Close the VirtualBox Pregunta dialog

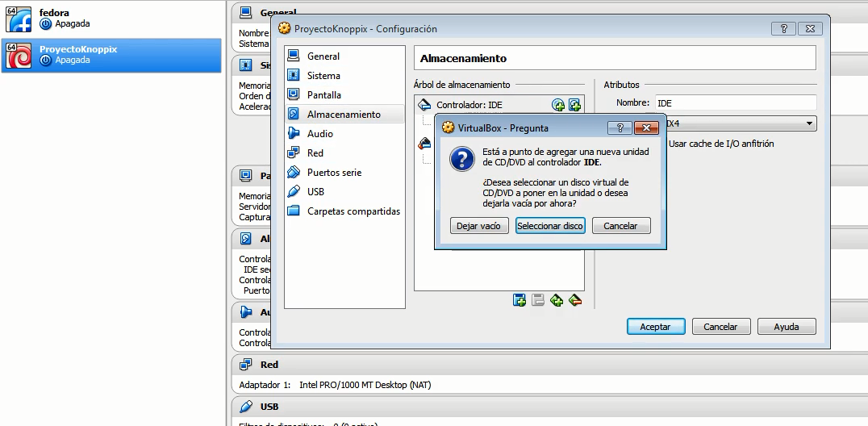(647, 128)
